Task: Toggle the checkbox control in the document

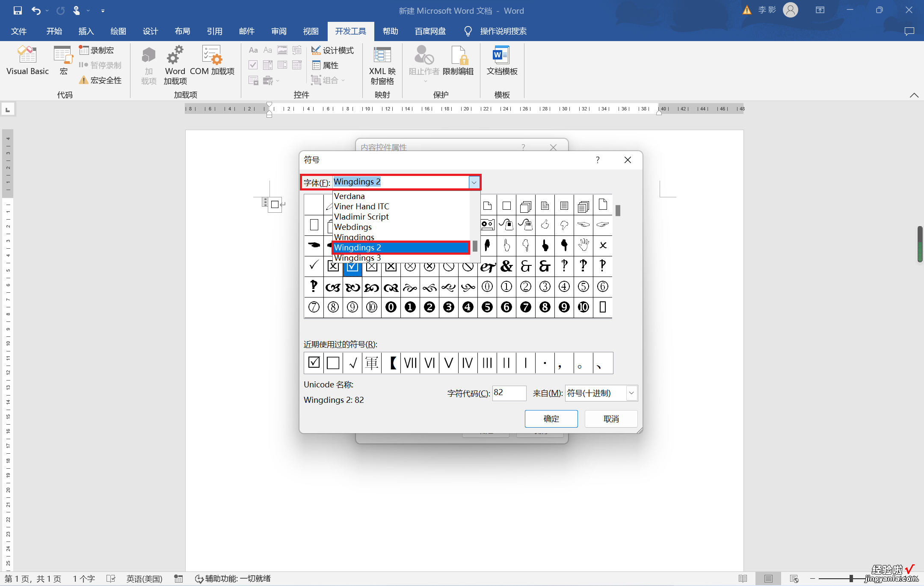Action: 275,204
